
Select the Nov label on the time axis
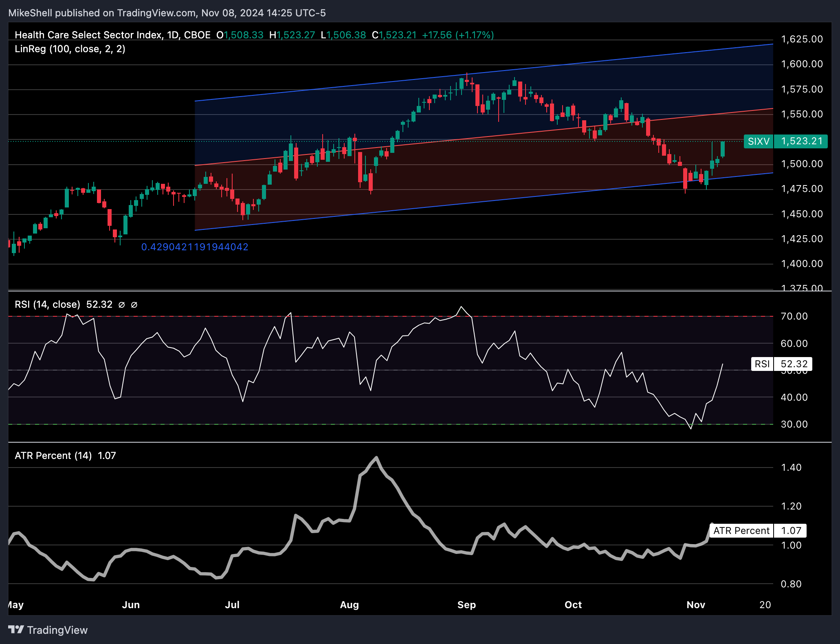[x=697, y=605]
